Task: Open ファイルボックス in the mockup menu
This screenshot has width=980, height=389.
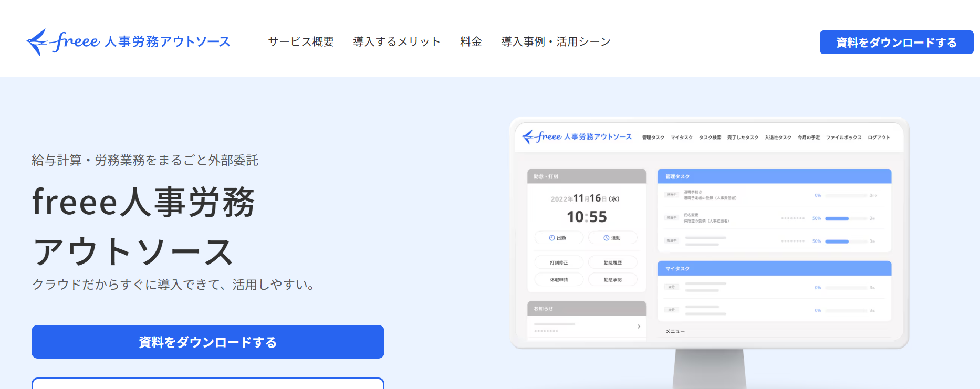Action: [843, 138]
